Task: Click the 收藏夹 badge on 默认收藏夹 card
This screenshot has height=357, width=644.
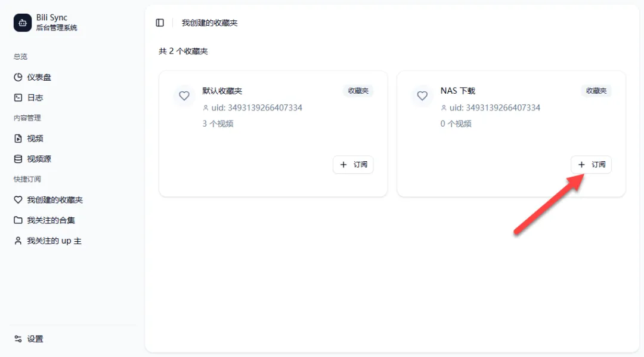Action: click(358, 91)
